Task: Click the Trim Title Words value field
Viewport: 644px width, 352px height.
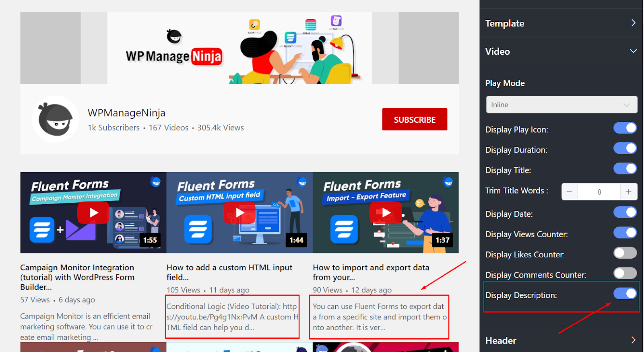Action: [x=599, y=192]
